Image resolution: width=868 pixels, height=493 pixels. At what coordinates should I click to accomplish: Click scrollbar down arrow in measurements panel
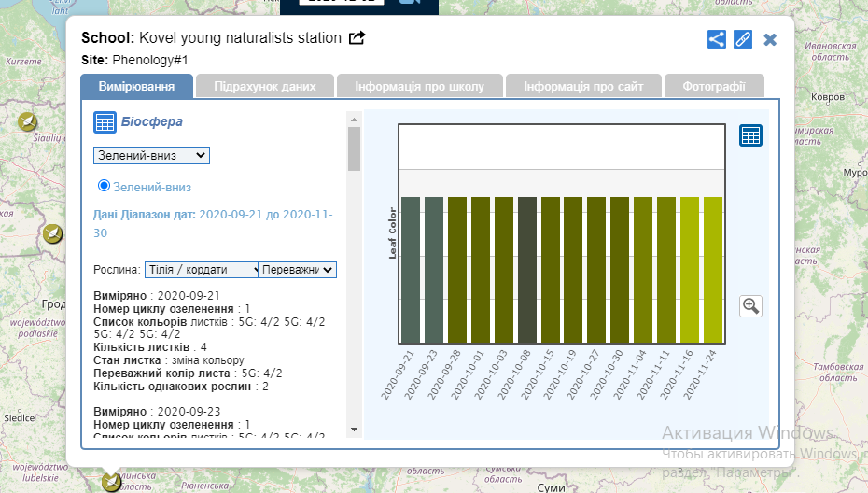point(354,429)
